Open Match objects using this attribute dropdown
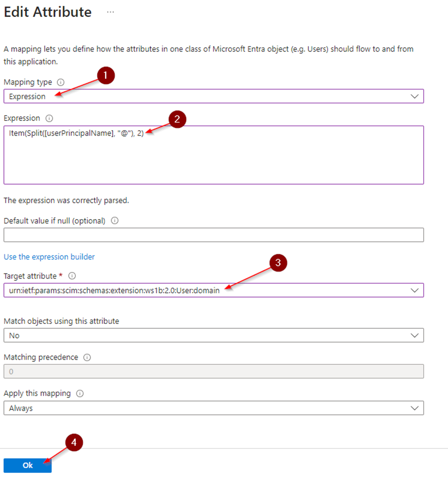The width and height of the screenshot is (448, 477). click(x=213, y=335)
